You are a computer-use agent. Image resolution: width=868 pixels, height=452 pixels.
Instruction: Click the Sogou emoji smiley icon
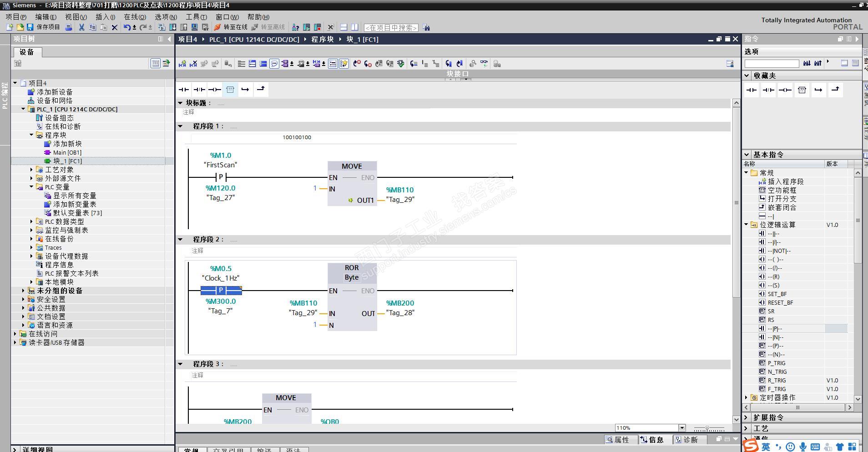click(791, 447)
